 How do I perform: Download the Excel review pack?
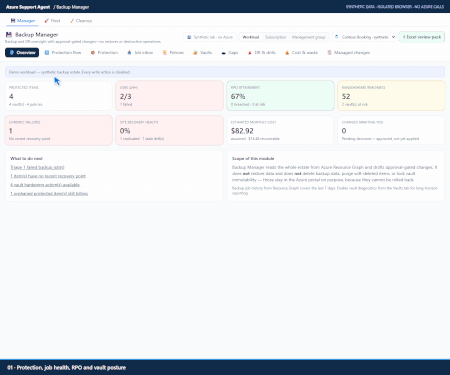pyautogui.click(x=422, y=37)
